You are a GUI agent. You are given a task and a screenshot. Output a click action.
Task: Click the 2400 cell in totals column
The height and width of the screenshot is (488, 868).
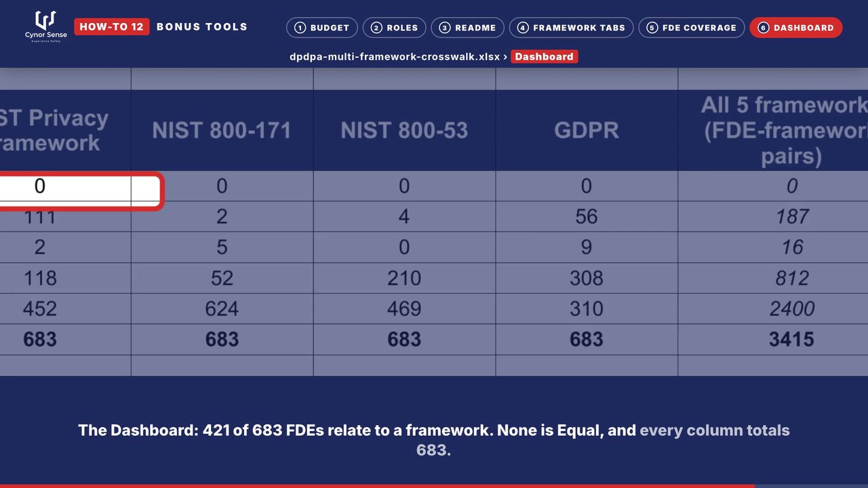tap(773, 308)
